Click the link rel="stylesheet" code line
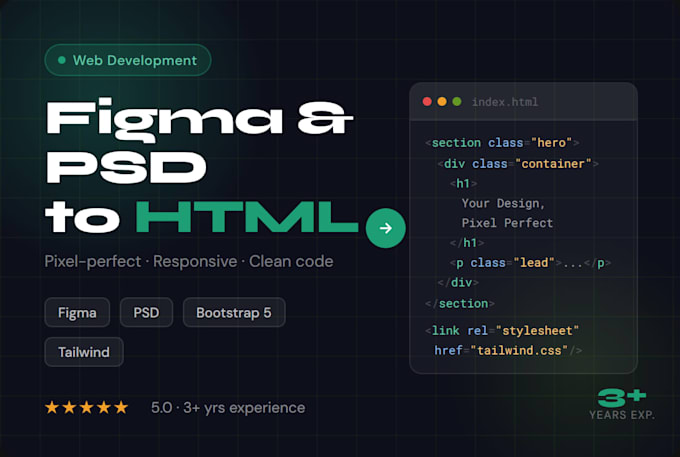This screenshot has width=680, height=457. point(502,330)
